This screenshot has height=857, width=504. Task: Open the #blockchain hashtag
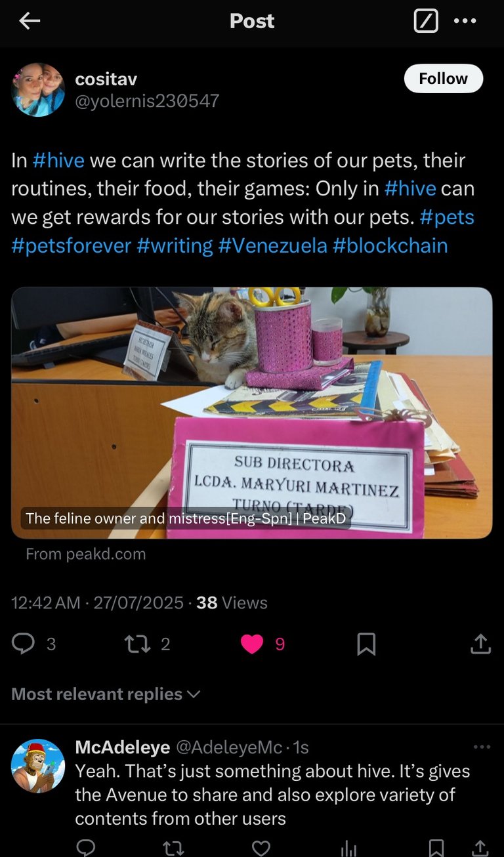390,246
